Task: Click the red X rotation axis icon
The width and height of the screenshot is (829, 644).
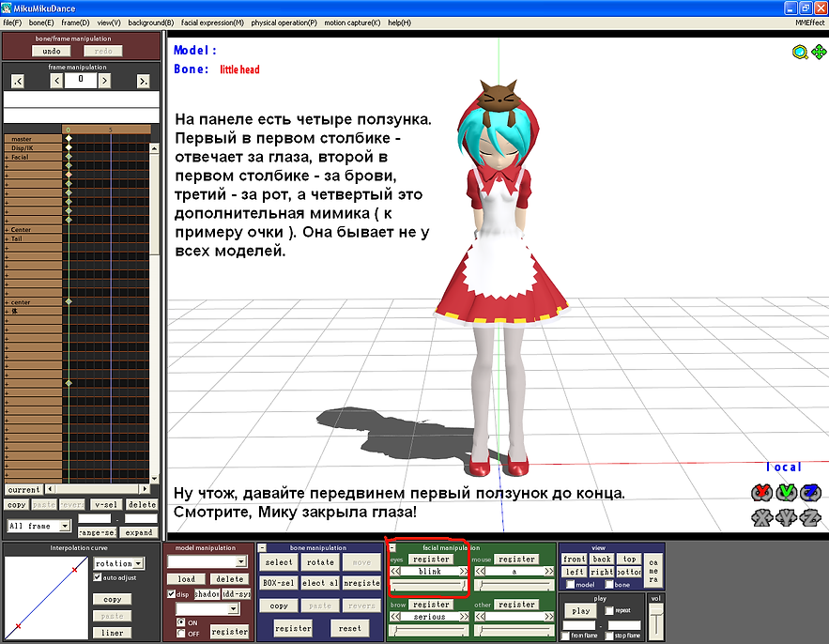Action: (761, 493)
